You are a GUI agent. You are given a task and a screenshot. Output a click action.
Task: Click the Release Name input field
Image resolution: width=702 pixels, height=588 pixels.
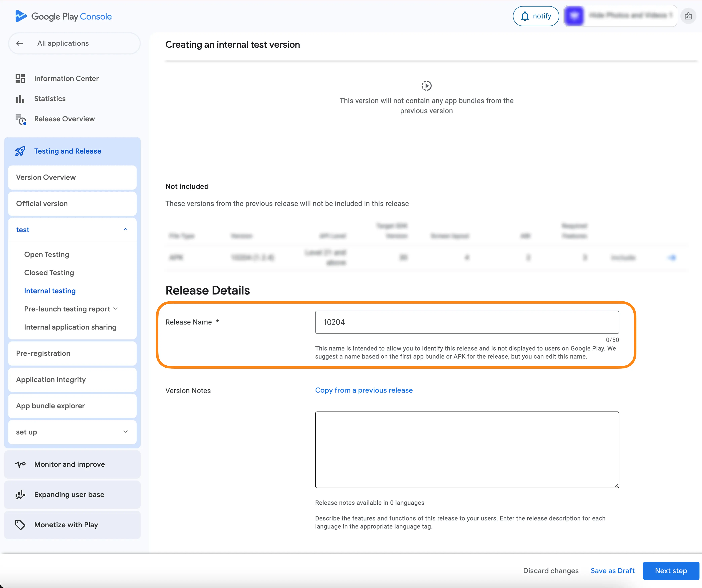click(x=467, y=322)
